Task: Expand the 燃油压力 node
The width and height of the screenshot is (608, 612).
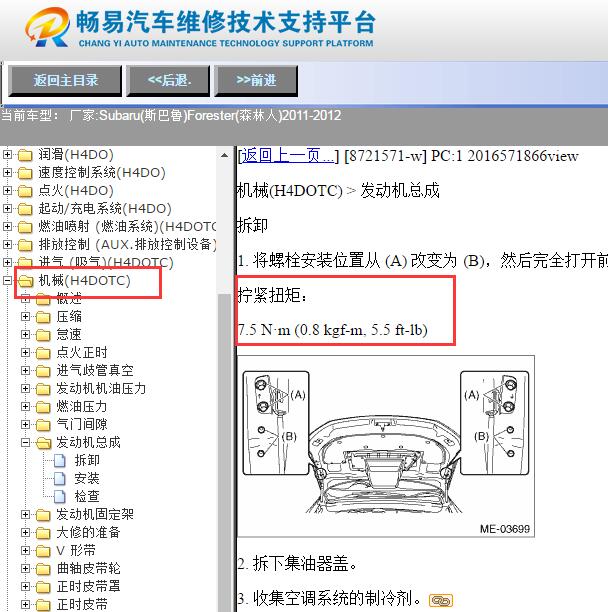Action: (25, 406)
